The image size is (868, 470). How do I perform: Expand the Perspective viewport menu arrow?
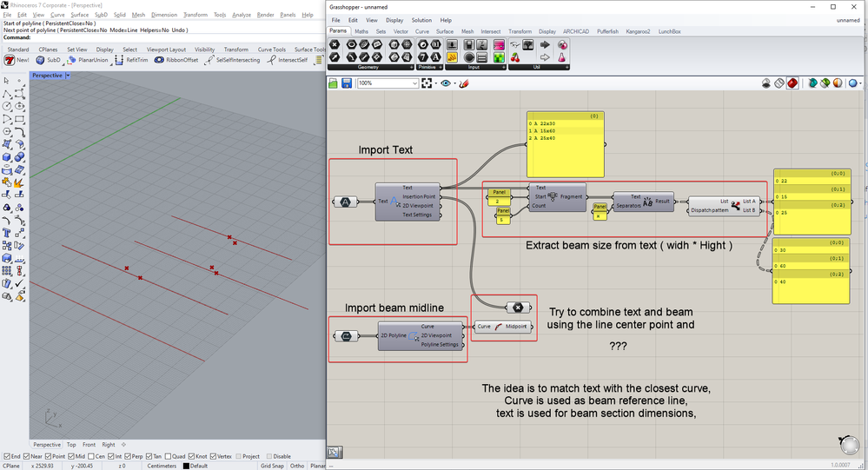68,76
